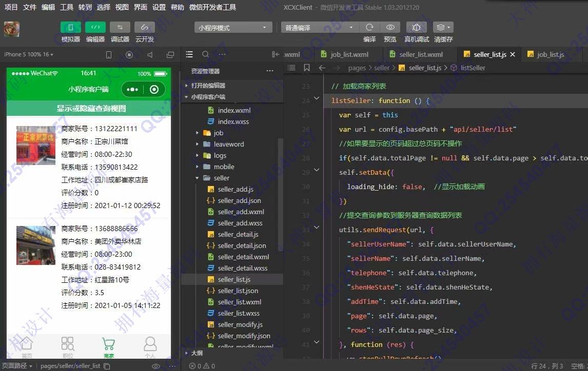The height and width of the screenshot is (371, 588).
Task: Click the simulator device rotate icon
Action: pos(109,55)
